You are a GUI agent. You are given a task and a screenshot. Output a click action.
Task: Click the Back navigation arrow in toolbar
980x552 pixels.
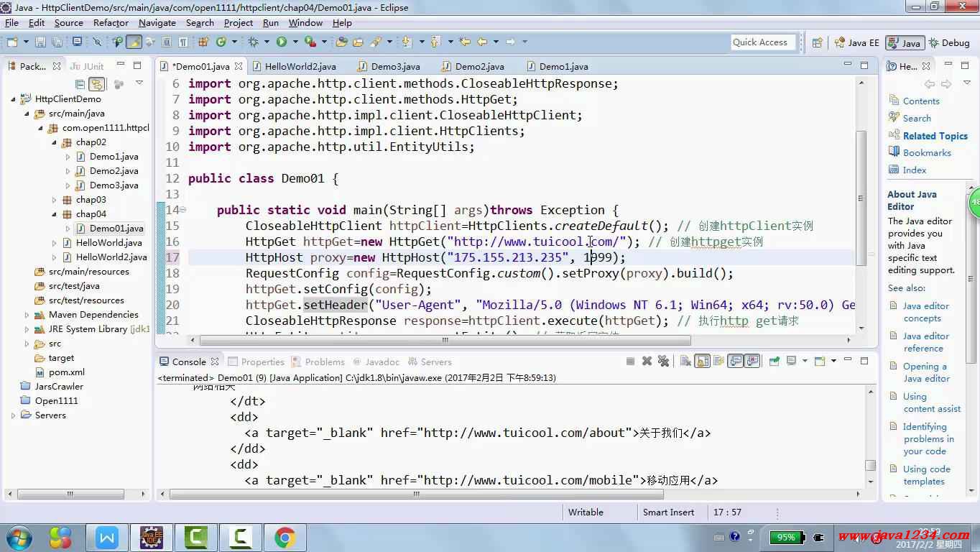tap(482, 42)
